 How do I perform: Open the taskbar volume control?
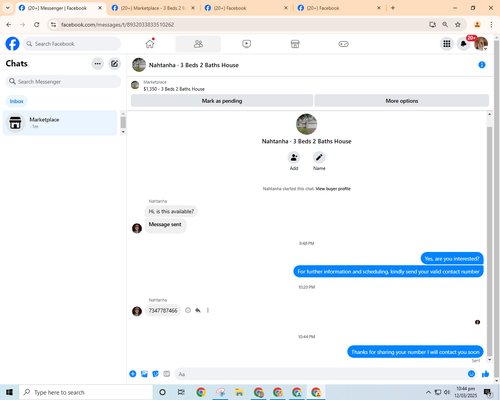pyautogui.click(x=447, y=392)
